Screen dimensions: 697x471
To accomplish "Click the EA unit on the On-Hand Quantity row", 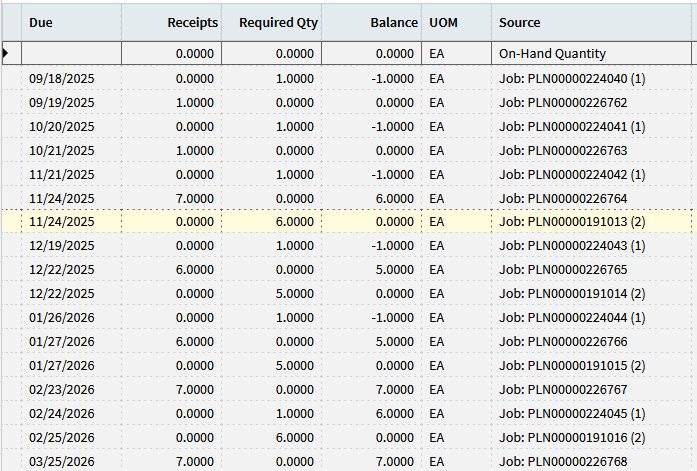I will 457,53.
